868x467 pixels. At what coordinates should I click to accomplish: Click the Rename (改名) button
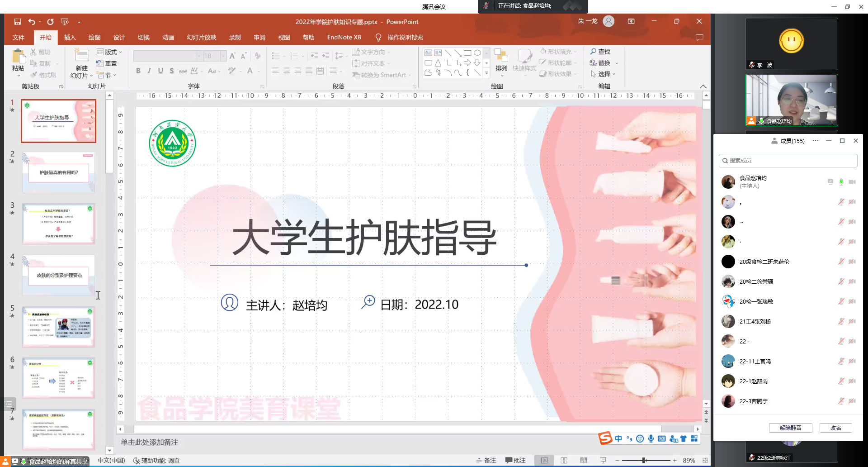pos(835,428)
